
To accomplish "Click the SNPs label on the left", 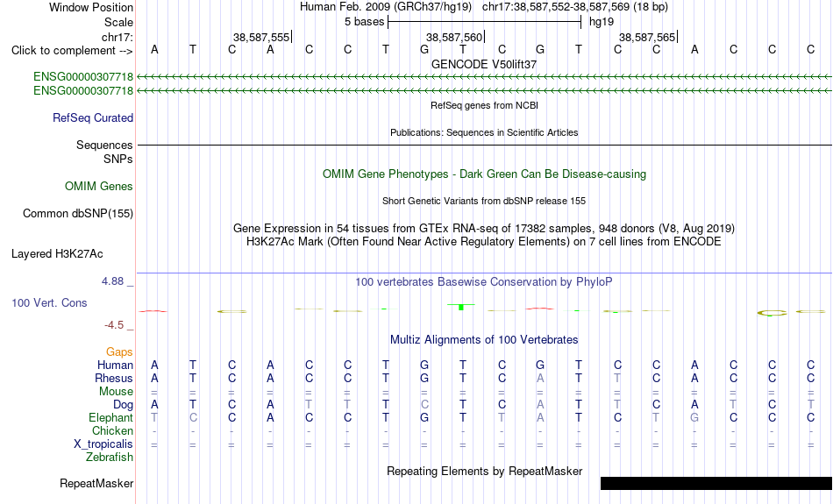I will (118, 159).
